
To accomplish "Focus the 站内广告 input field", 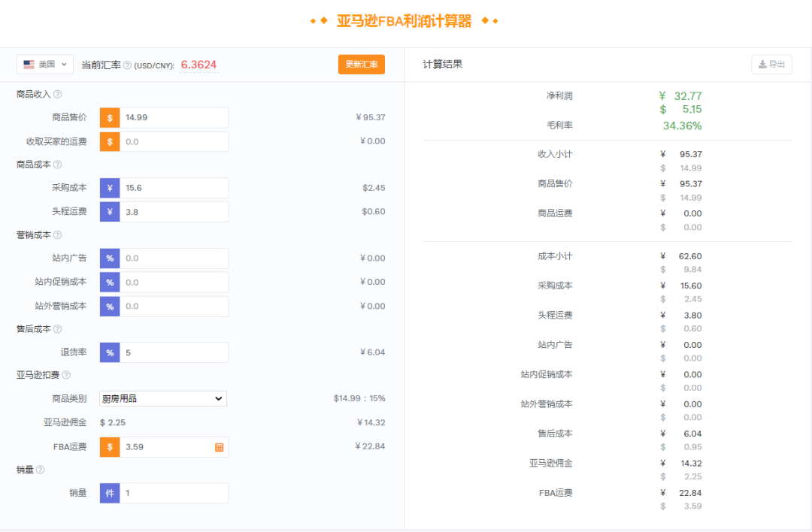I will click(174, 258).
